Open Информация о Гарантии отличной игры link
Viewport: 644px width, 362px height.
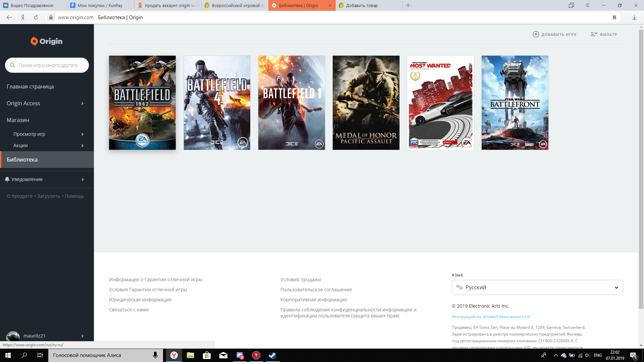pyautogui.click(x=156, y=280)
